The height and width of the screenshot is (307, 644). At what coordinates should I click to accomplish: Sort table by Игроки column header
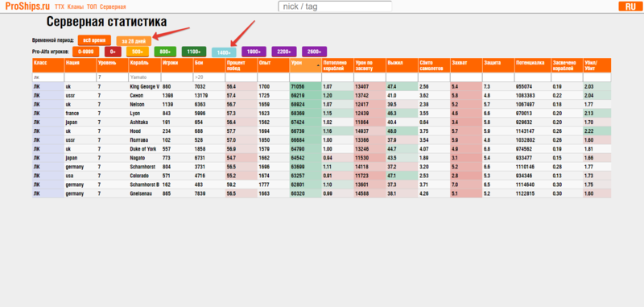(177, 65)
